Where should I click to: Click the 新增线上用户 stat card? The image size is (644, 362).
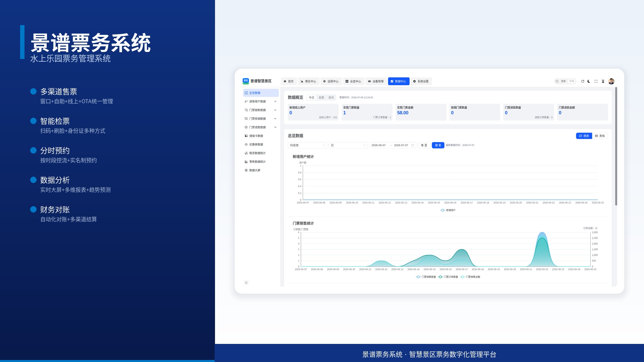click(313, 112)
